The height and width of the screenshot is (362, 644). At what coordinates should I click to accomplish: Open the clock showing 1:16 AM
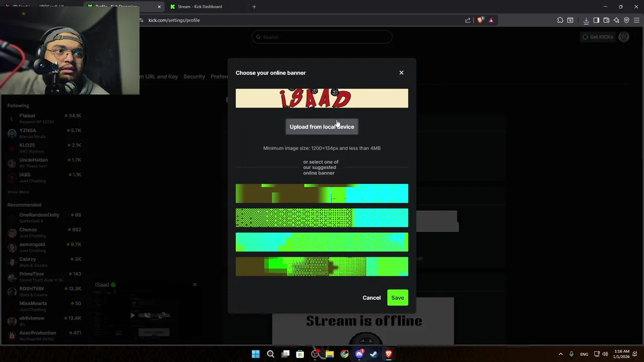pyautogui.click(x=622, y=354)
